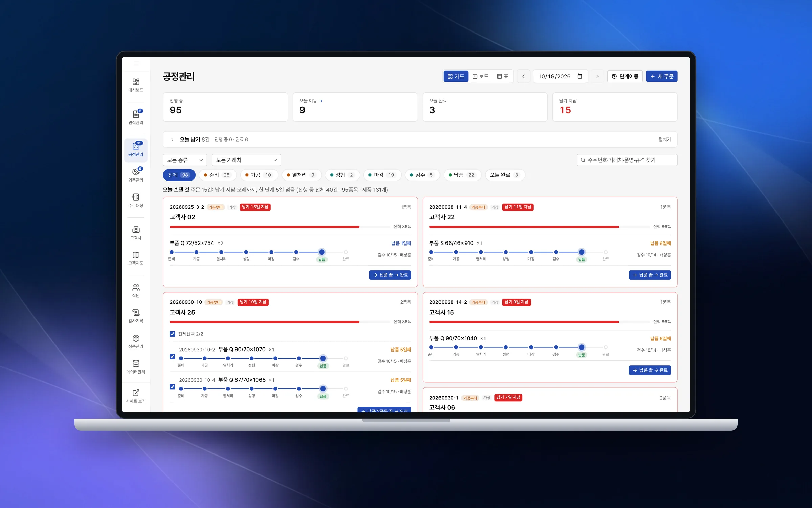Open 오늘 이동 summary card
The width and height of the screenshot is (812, 508).
[x=355, y=107]
